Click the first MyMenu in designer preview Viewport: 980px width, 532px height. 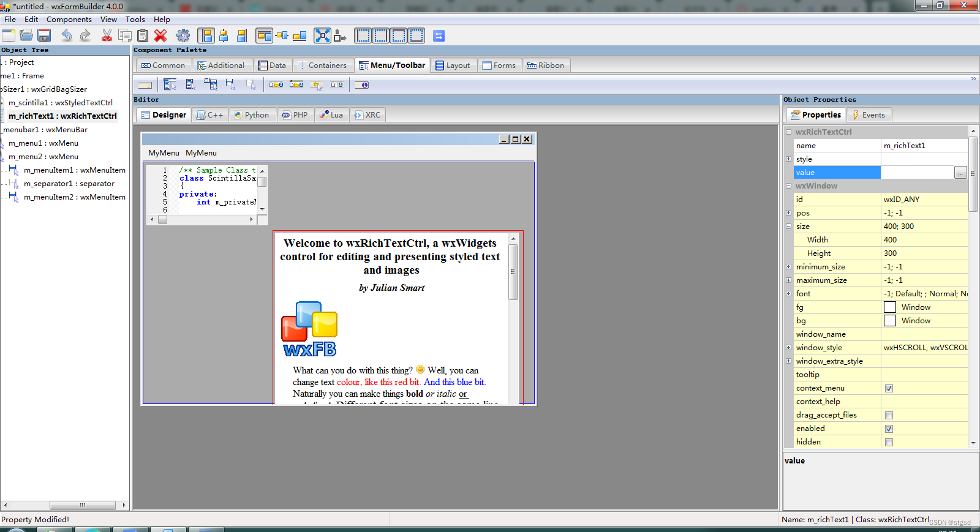(x=164, y=153)
